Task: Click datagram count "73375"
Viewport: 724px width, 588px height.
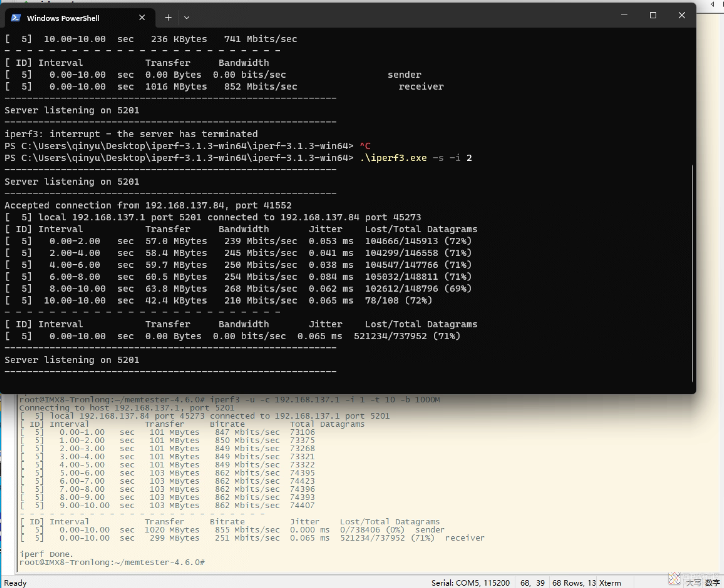Action: [x=302, y=440]
